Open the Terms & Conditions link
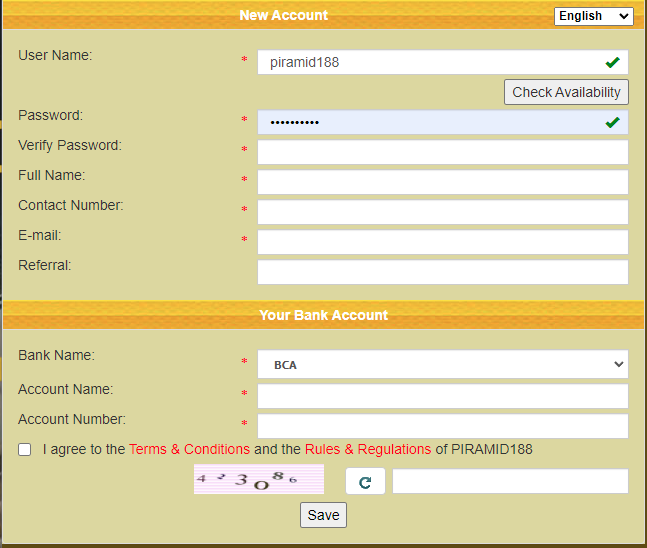This screenshot has width=647, height=548. (189, 449)
